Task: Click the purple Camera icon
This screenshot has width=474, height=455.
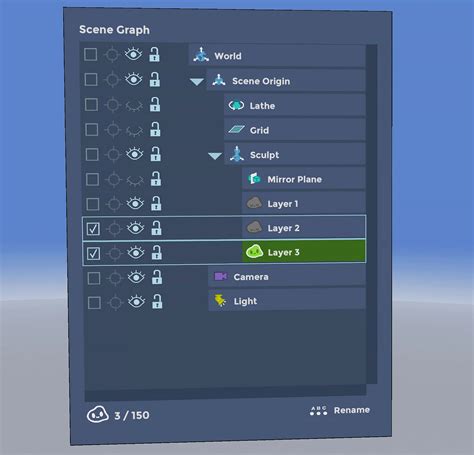Action: click(221, 276)
